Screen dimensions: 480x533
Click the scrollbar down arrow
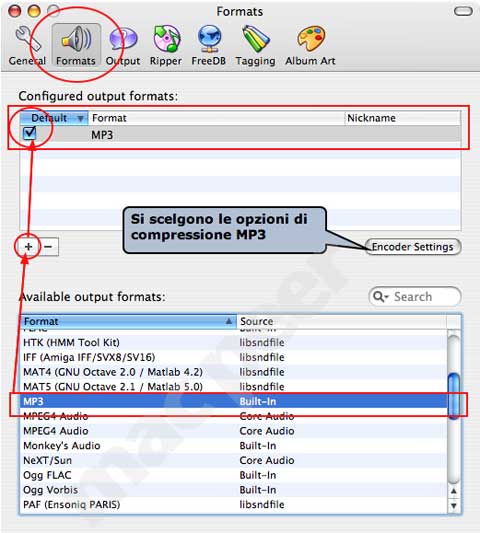click(453, 505)
